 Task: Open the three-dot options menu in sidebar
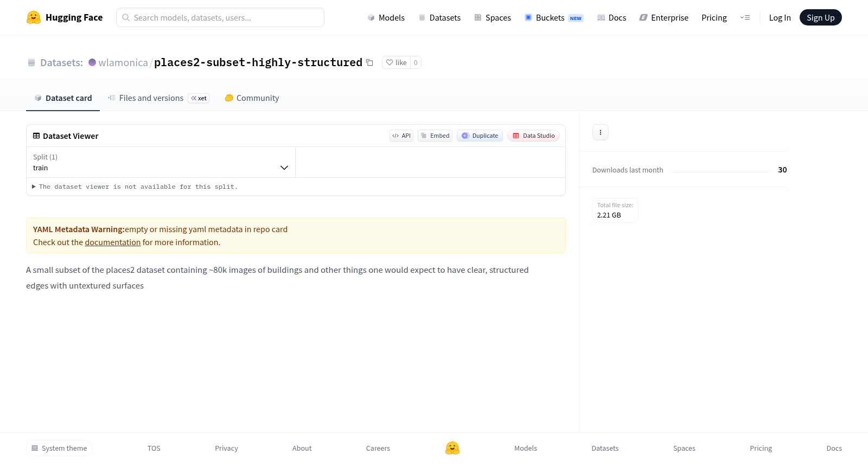pyautogui.click(x=601, y=132)
